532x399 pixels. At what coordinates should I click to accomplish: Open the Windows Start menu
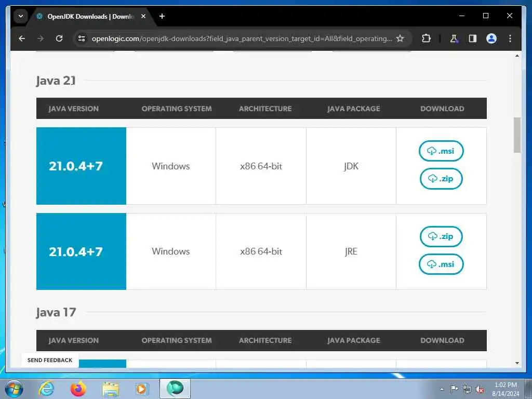click(x=14, y=389)
